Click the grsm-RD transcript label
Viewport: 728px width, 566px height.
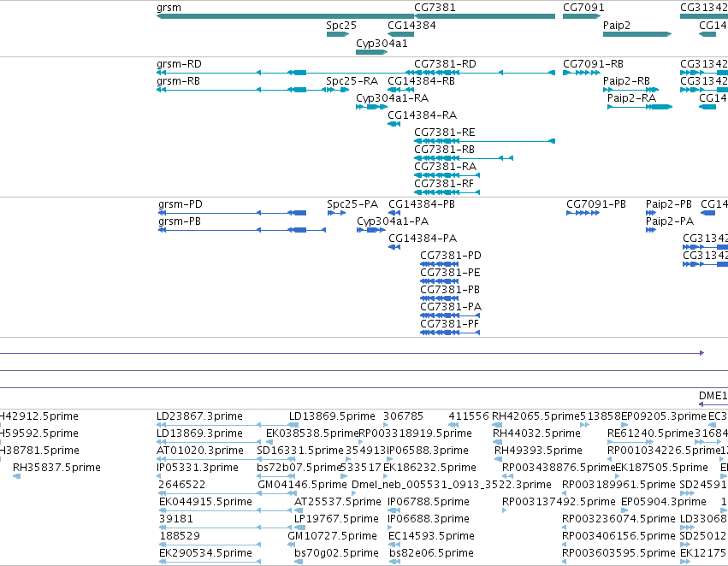tap(179, 64)
